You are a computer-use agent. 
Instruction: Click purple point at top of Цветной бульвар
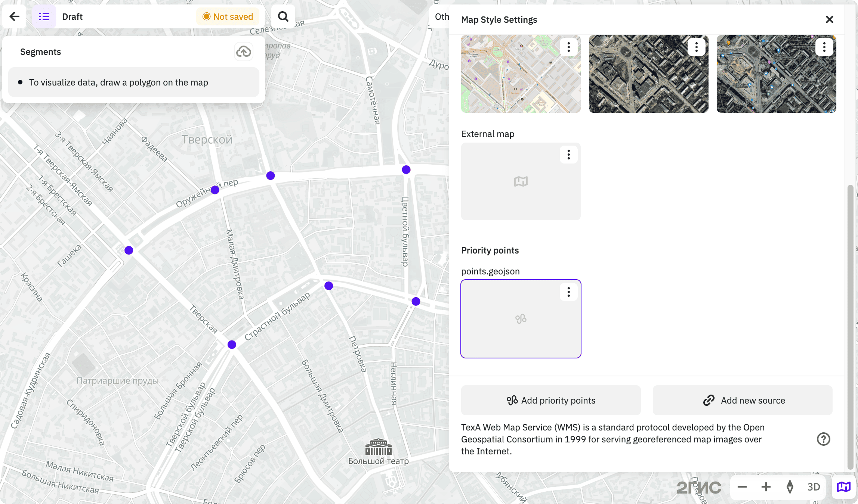406,169
